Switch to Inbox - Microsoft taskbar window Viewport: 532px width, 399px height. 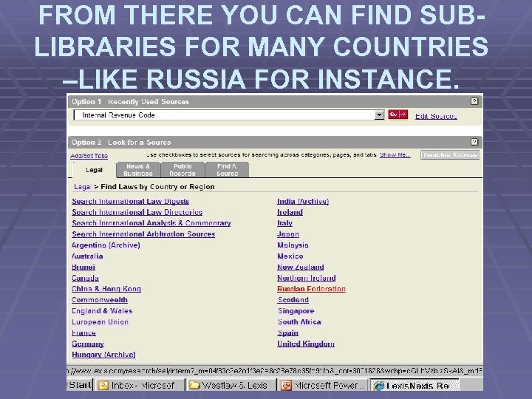point(140,385)
